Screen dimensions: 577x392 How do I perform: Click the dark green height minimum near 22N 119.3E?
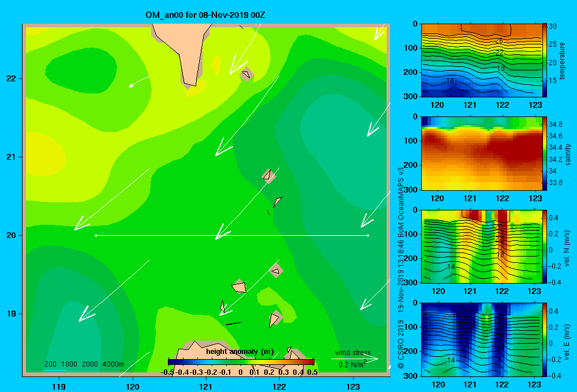82,70
